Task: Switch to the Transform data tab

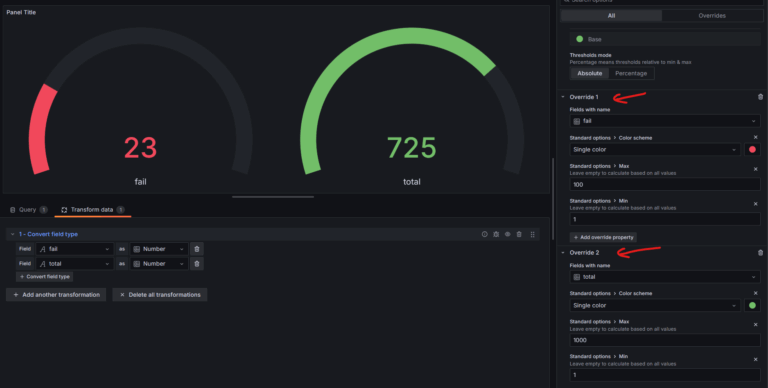Action: (x=93, y=210)
